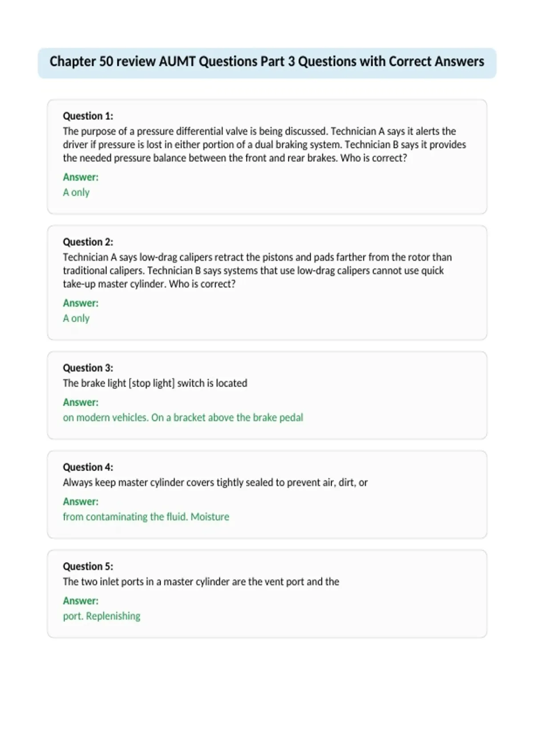This screenshot has height=756, width=534.
Task: Click the Answer label under Question 3
Action: (81, 402)
